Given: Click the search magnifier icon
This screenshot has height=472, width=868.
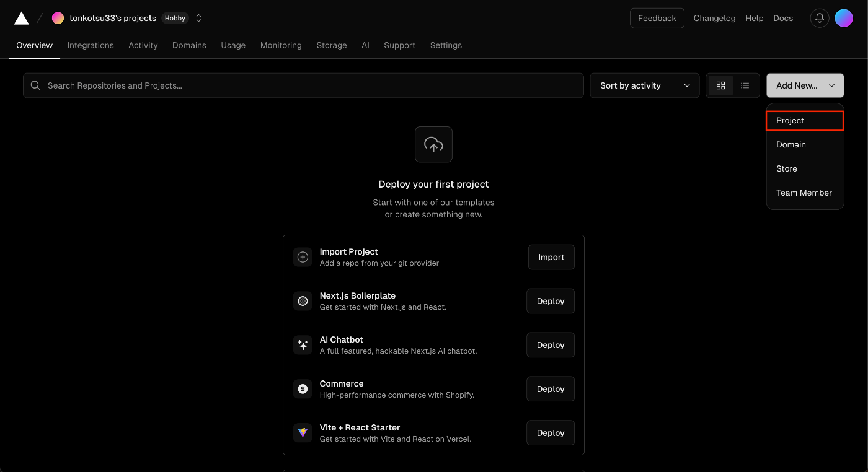Looking at the screenshot, I should tap(35, 85).
